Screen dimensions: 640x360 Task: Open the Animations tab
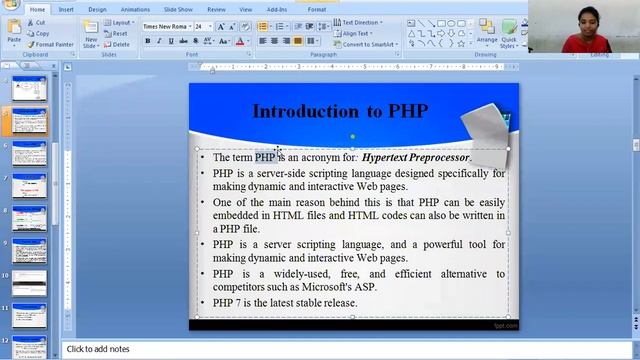[135, 9]
